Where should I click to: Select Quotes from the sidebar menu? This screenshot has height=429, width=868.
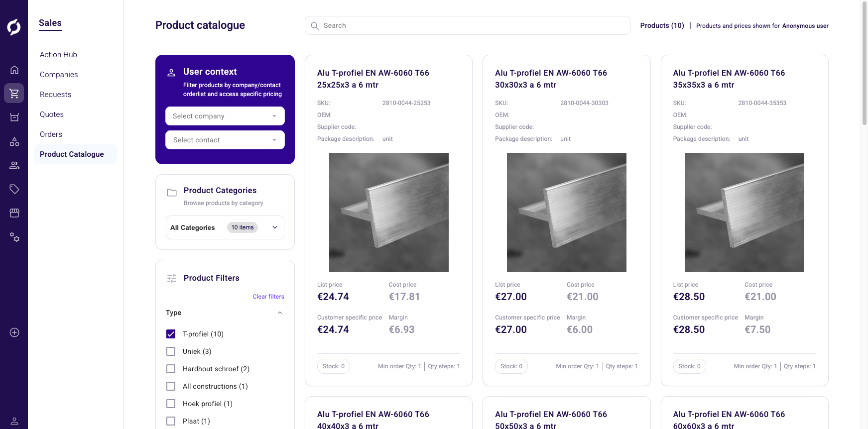point(51,114)
